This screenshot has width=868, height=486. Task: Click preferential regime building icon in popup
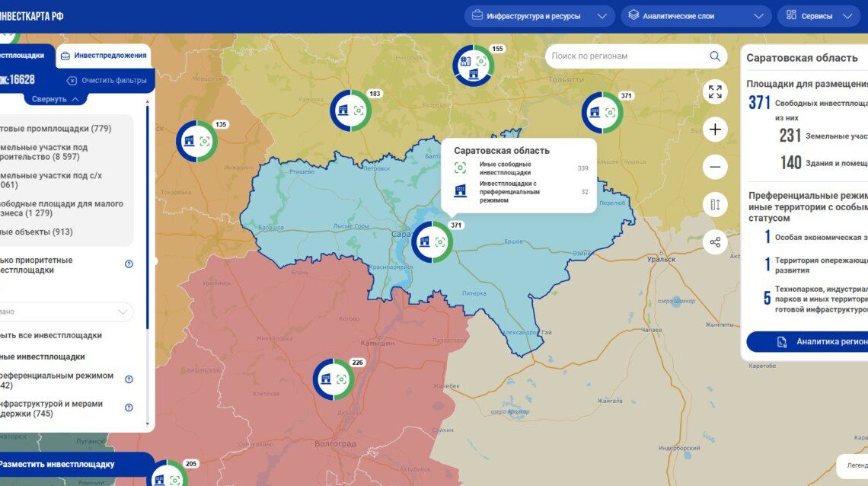click(460, 191)
